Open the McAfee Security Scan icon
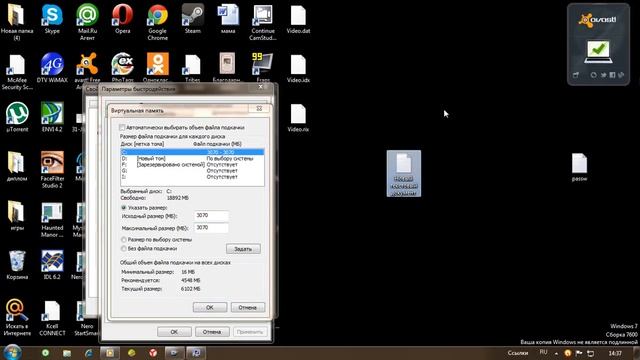 coord(17,71)
